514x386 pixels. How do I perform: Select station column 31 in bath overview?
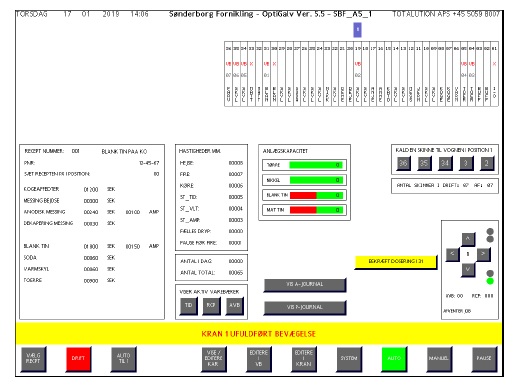[266, 74]
